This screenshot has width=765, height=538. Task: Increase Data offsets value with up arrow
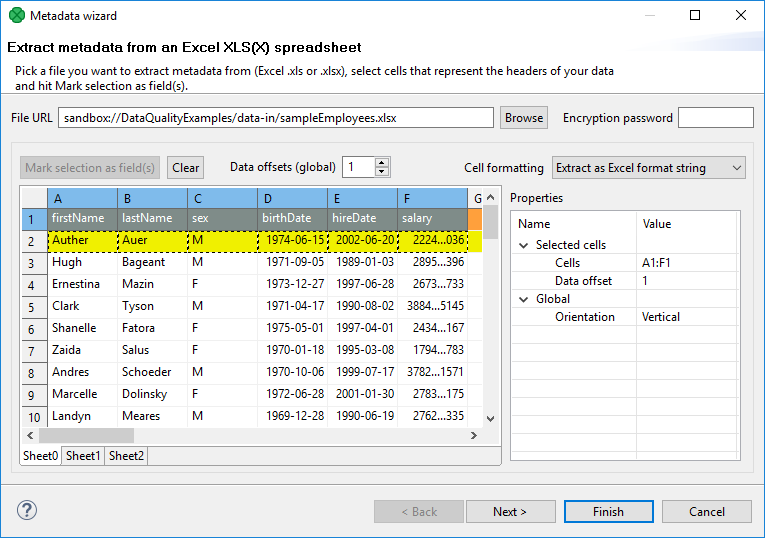382,163
